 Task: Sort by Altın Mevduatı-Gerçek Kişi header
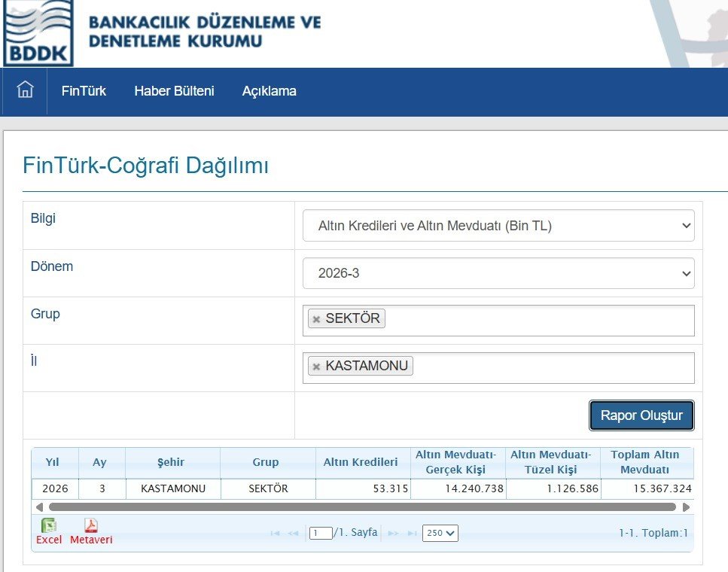456,462
